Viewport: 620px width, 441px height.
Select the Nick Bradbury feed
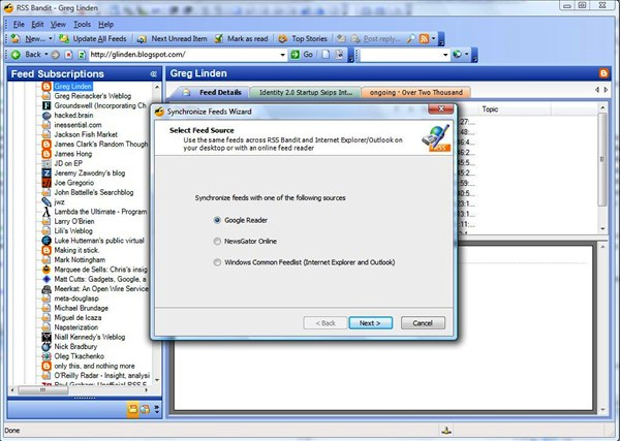tap(76, 346)
